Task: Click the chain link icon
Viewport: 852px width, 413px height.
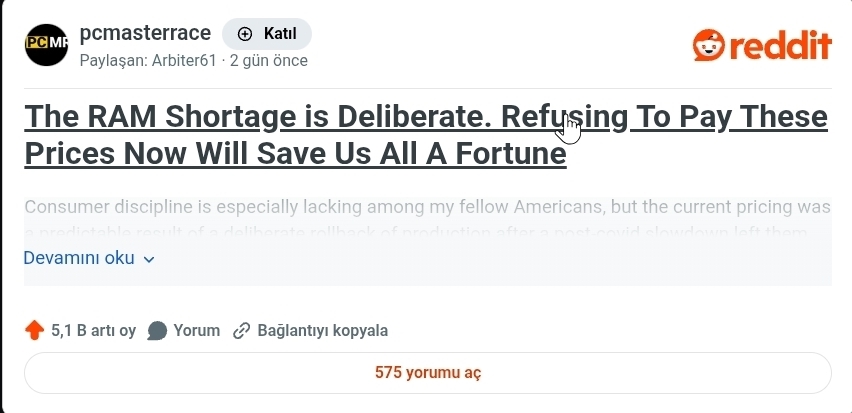Action: [241, 331]
